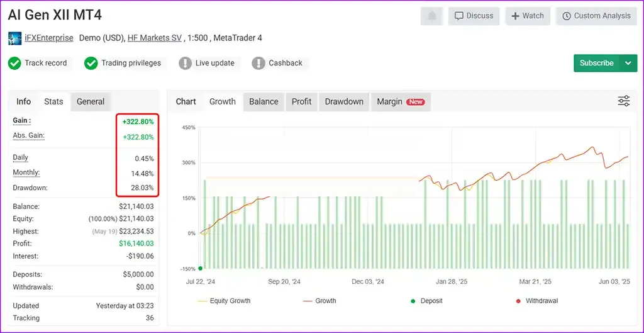Click the Live update warning icon
Screen dimensions: 644x333
(186, 64)
